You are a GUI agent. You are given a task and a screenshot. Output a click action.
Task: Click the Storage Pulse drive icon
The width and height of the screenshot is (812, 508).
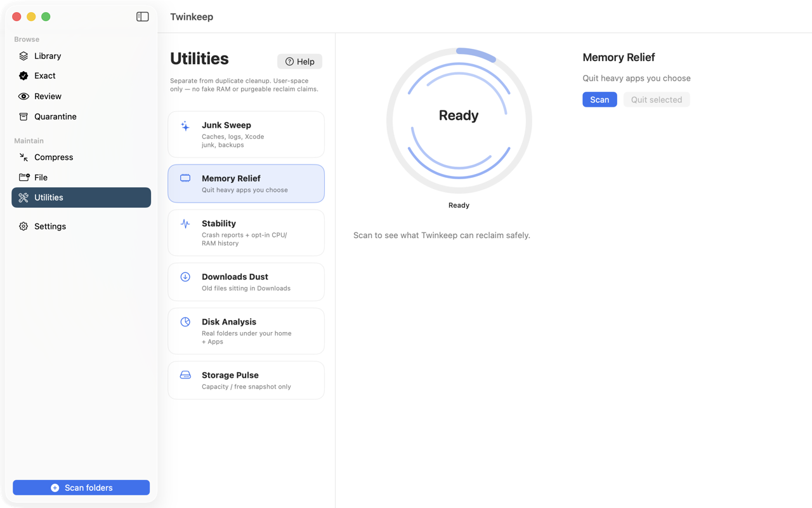coord(185,375)
